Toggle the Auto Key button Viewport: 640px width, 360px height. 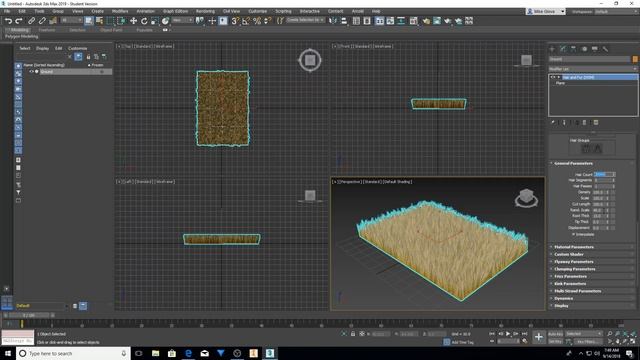click(x=555, y=334)
